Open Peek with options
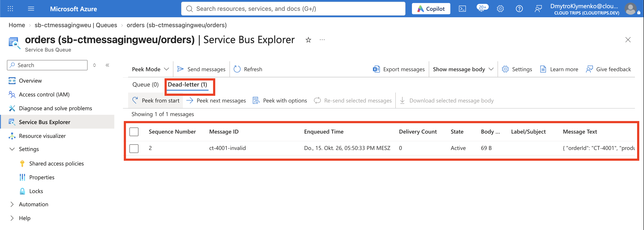The image size is (644, 230). (x=280, y=101)
